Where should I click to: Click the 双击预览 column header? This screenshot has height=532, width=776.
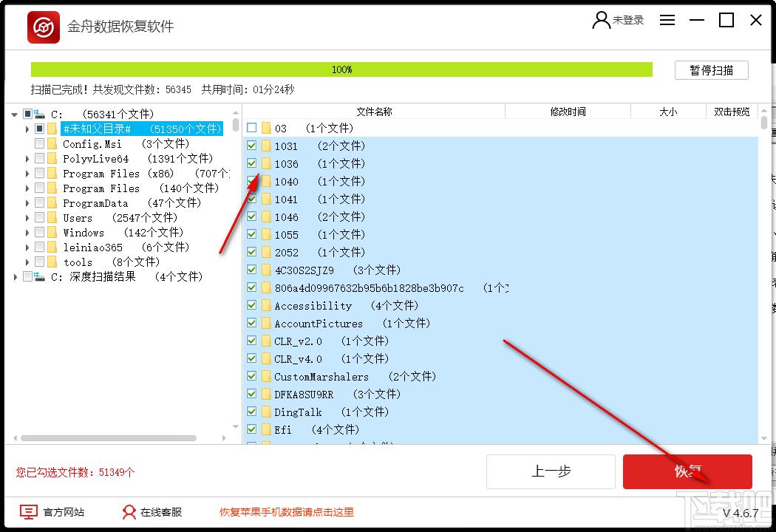pos(732,112)
